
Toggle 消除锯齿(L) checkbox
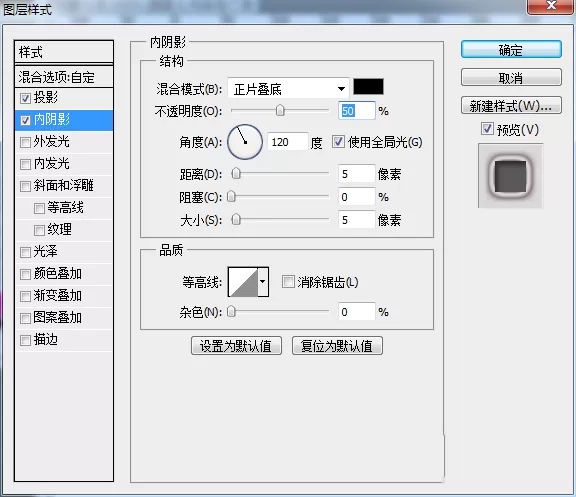click(x=288, y=282)
